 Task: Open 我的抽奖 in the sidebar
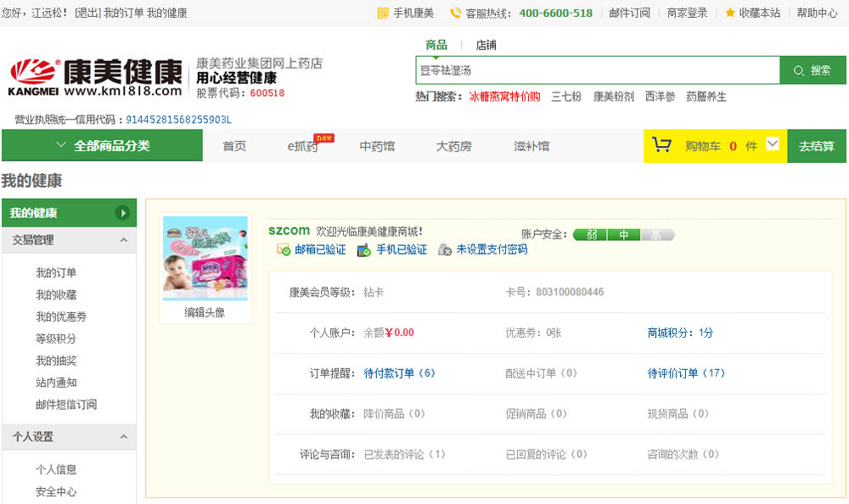click(x=56, y=361)
